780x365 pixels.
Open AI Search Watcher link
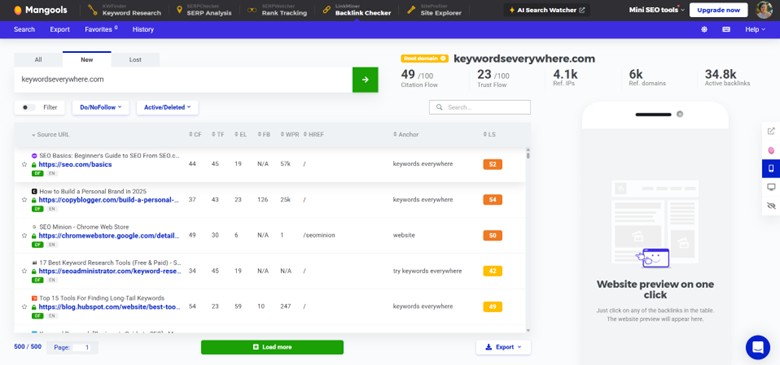click(x=547, y=10)
